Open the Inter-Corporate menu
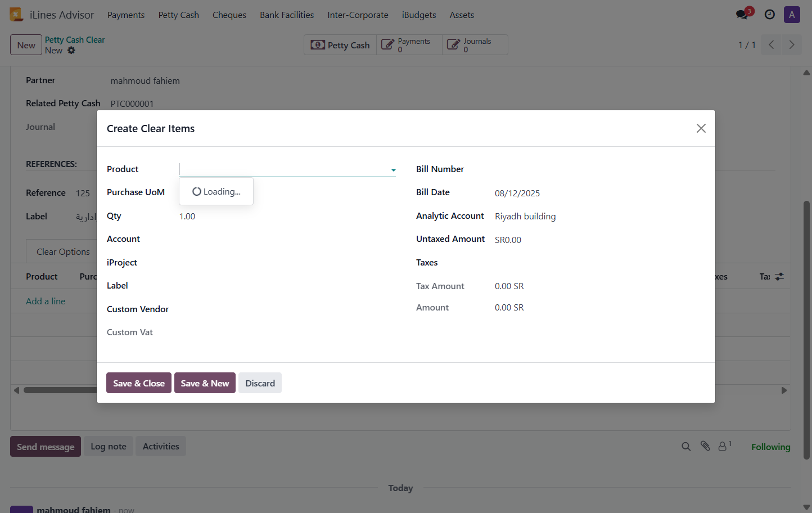The height and width of the screenshot is (513, 812). (x=358, y=15)
